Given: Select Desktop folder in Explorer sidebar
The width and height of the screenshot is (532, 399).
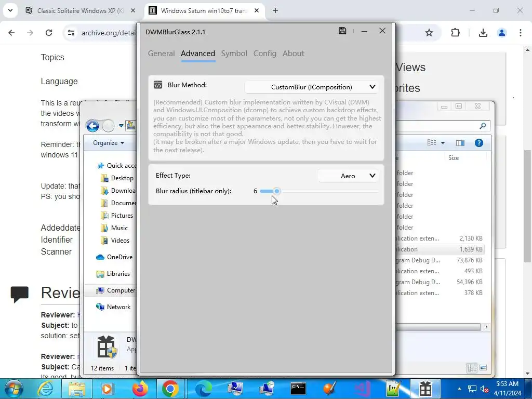Looking at the screenshot, I should (x=117, y=178).
